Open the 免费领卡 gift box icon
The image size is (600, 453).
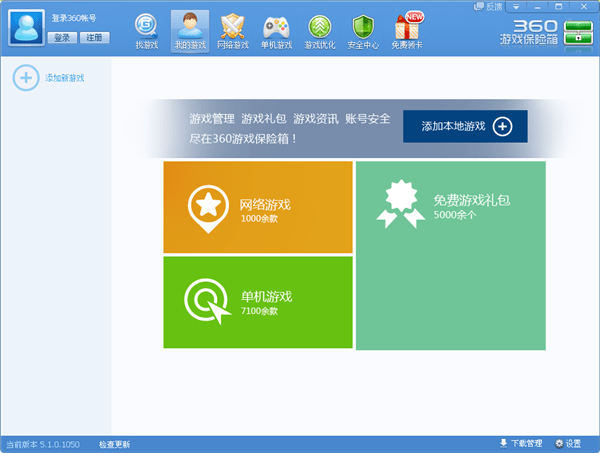coord(407,30)
